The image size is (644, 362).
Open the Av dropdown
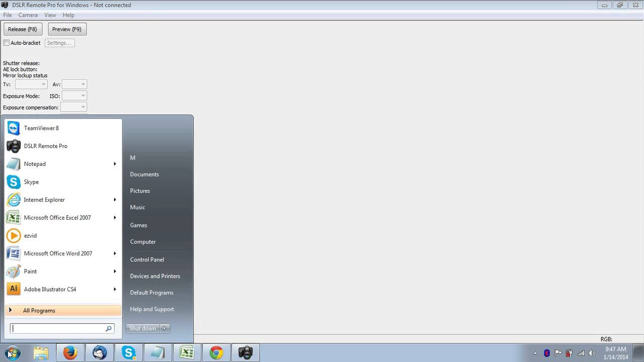pyautogui.click(x=74, y=84)
